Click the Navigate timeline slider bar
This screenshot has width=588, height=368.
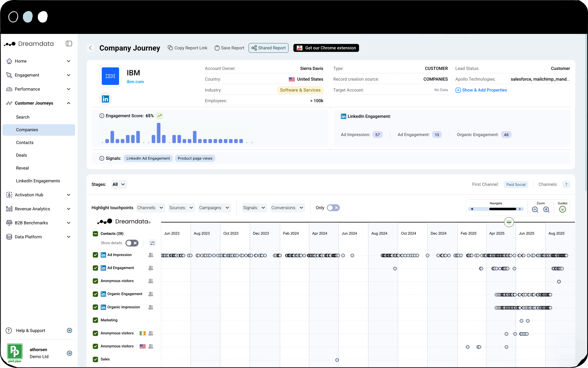pyautogui.click(x=502, y=209)
